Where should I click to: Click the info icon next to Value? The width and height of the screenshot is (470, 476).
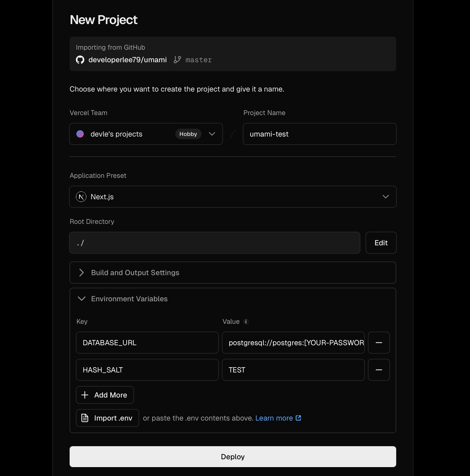click(x=246, y=322)
